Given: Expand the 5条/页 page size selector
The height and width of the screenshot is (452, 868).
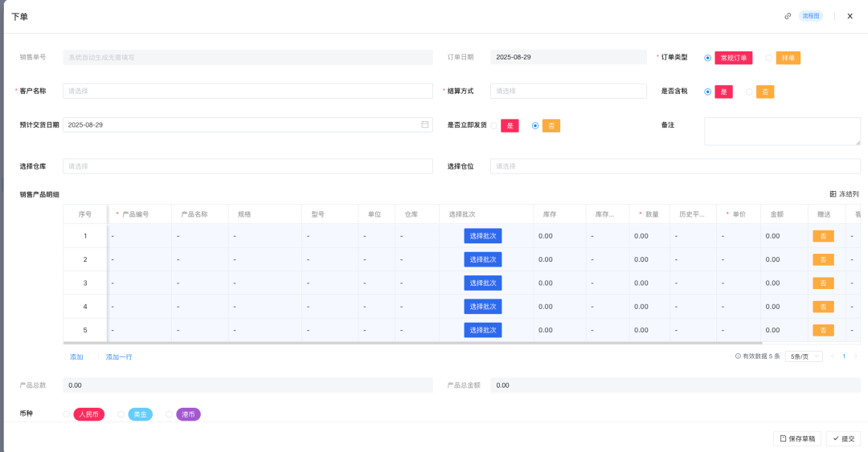Looking at the screenshot, I should (x=804, y=356).
